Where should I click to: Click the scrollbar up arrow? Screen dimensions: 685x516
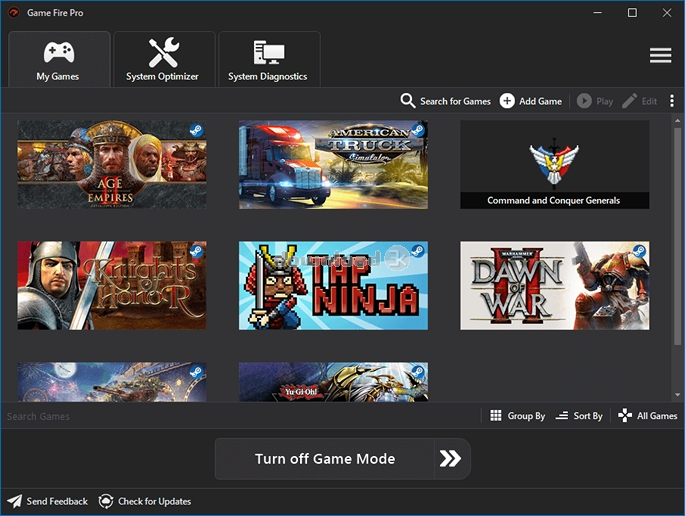pos(678,121)
